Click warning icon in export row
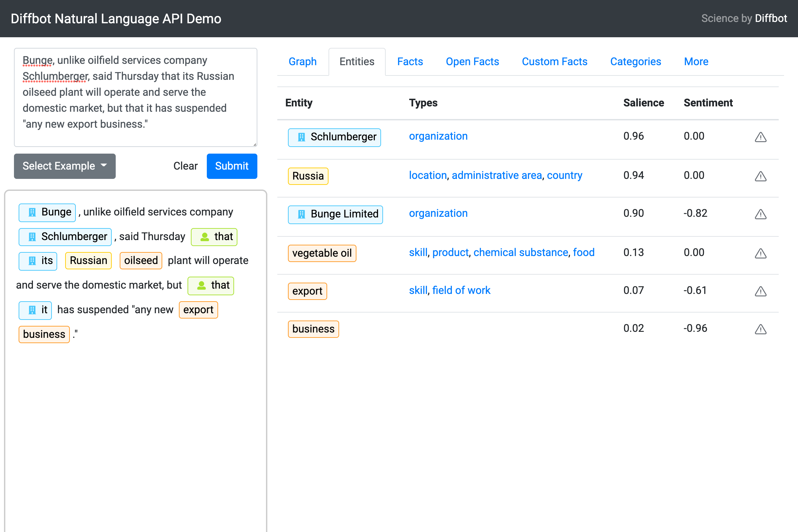The width and height of the screenshot is (798, 532). 760,291
